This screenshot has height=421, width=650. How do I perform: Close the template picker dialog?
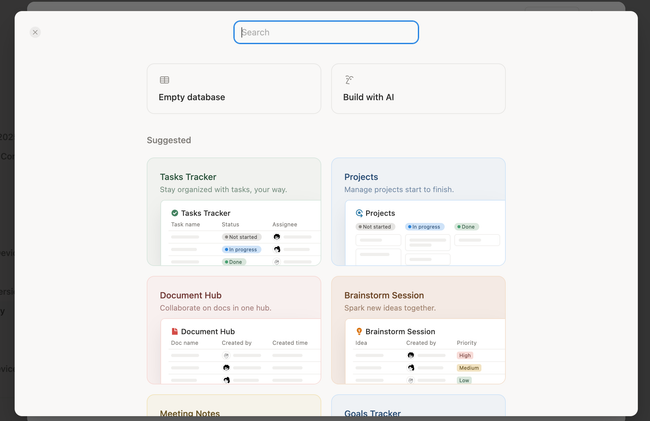(35, 32)
